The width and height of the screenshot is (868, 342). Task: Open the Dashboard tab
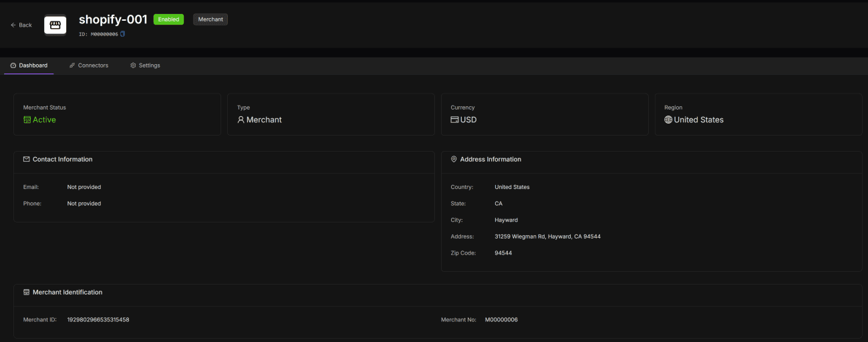click(x=29, y=65)
